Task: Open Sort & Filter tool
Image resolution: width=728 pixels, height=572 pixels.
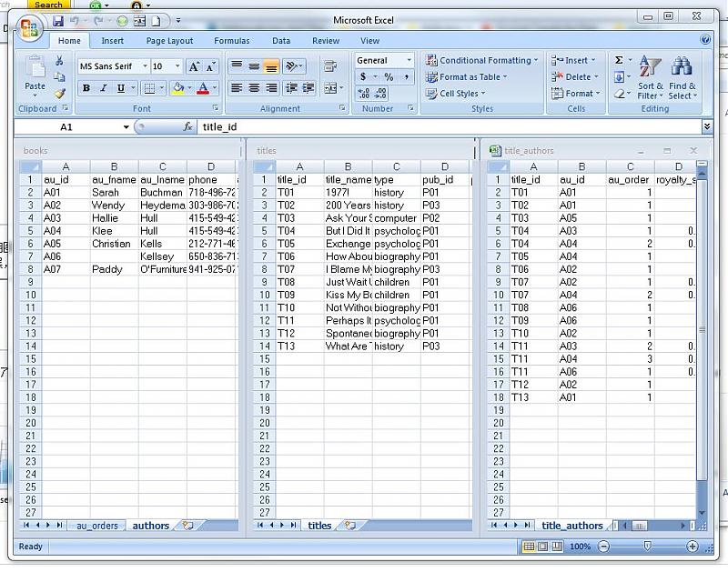Action: pos(650,78)
